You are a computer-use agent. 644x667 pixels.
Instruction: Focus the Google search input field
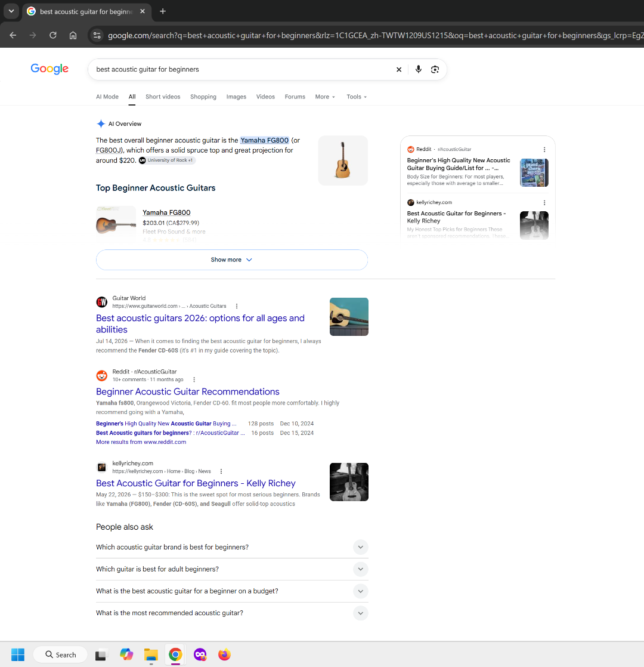242,69
